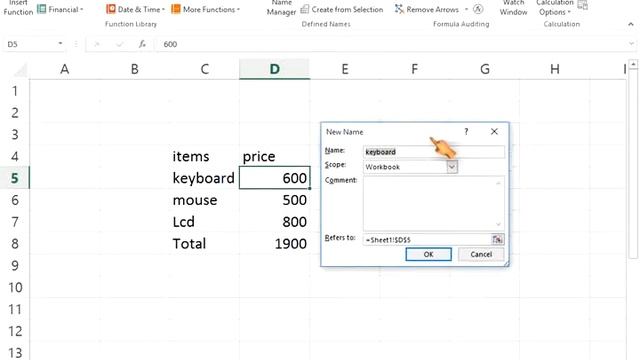Select column G header
The image size is (640, 360).
click(x=484, y=69)
